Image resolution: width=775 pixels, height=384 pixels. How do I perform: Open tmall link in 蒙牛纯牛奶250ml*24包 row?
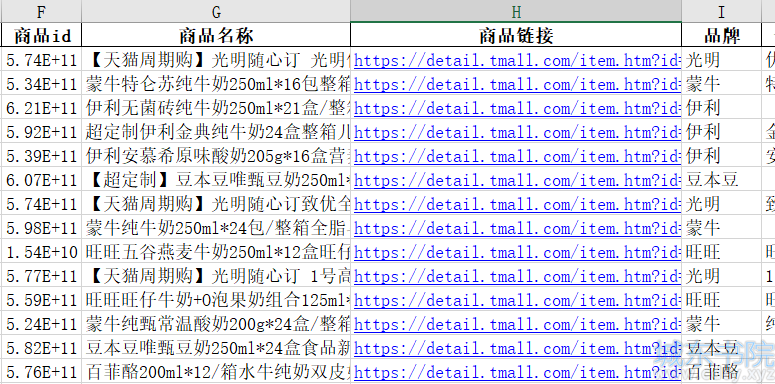(x=517, y=228)
